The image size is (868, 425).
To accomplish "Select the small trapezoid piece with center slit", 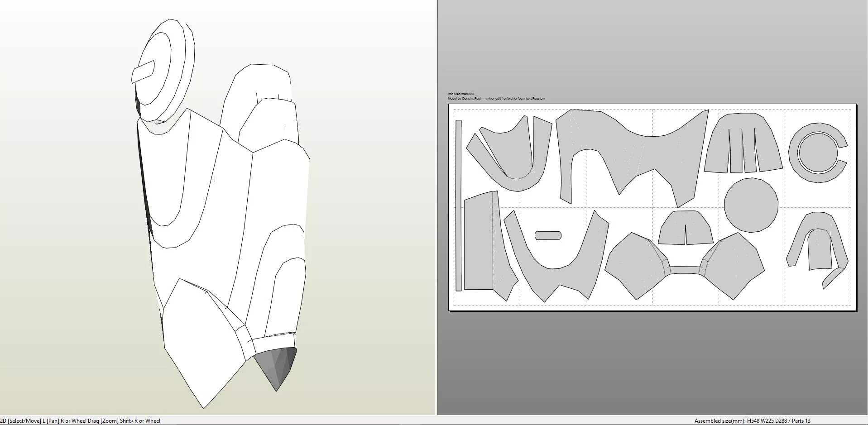I will [x=686, y=228].
